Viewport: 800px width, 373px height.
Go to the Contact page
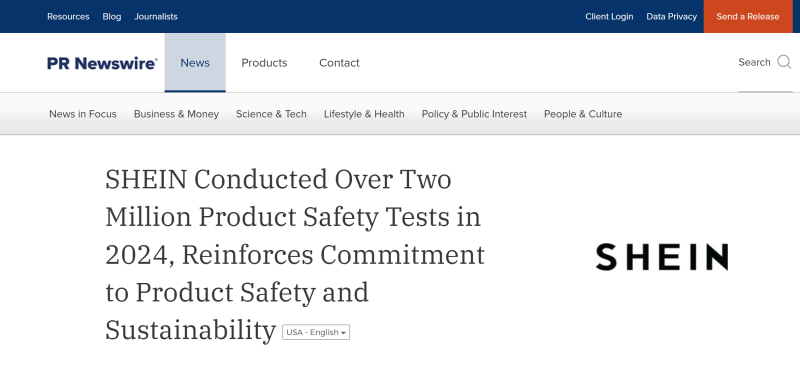click(339, 63)
